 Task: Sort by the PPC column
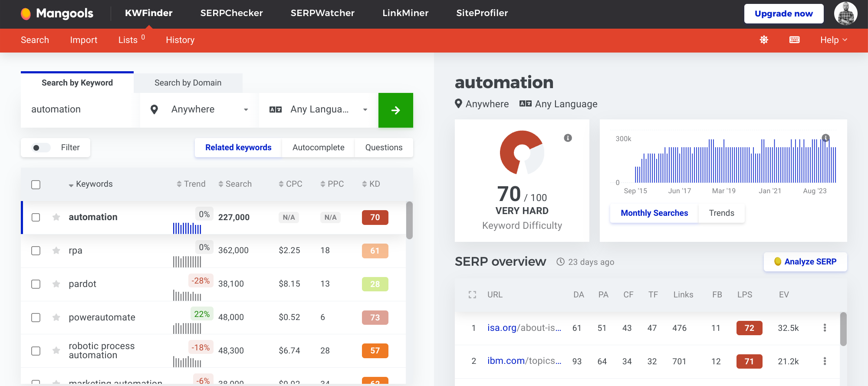(332, 184)
